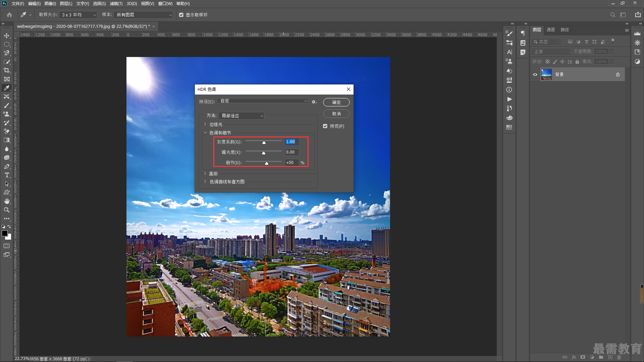
Task: Select the Clone Stamp tool
Action: pyautogui.click(x=6, y=114)
